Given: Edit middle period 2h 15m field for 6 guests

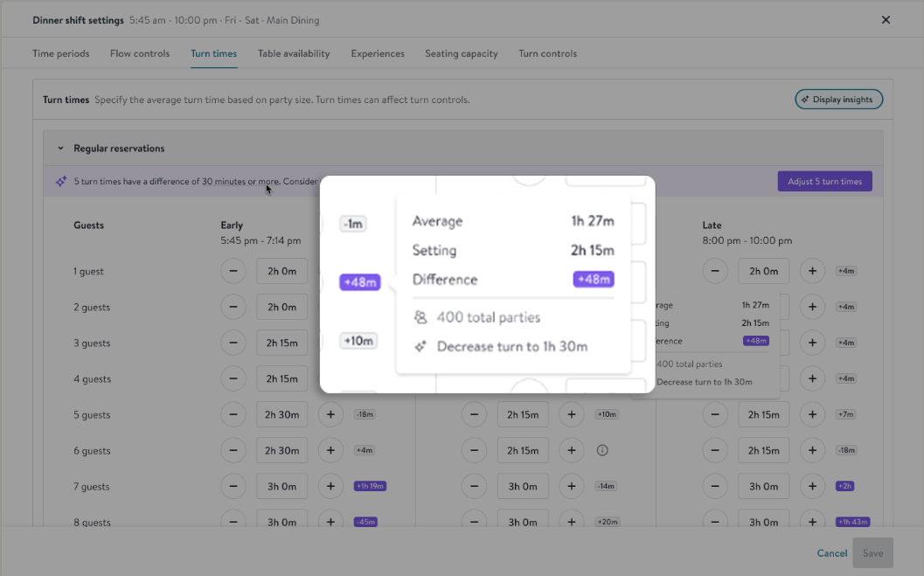Looking at the screenshot, I should [x=523, y=450].
